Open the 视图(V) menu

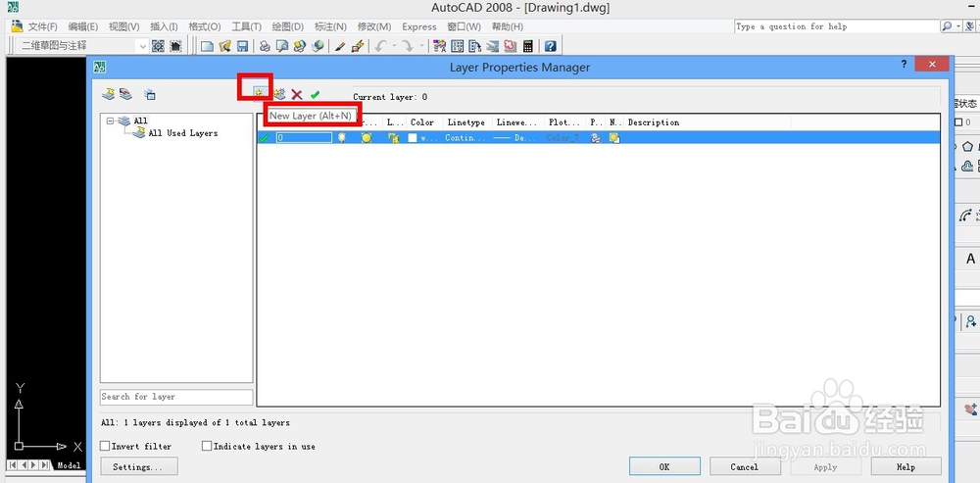coord(123,26)
